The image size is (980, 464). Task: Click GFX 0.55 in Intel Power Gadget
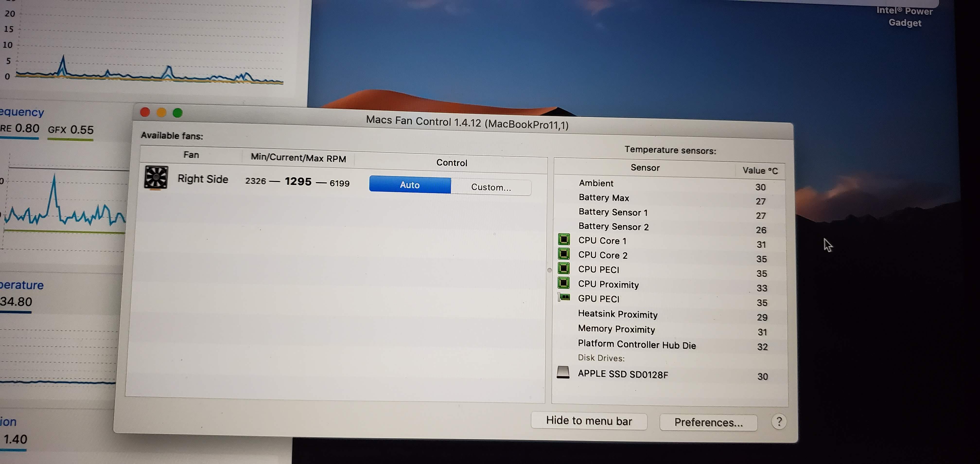click(x=71, y=130)
